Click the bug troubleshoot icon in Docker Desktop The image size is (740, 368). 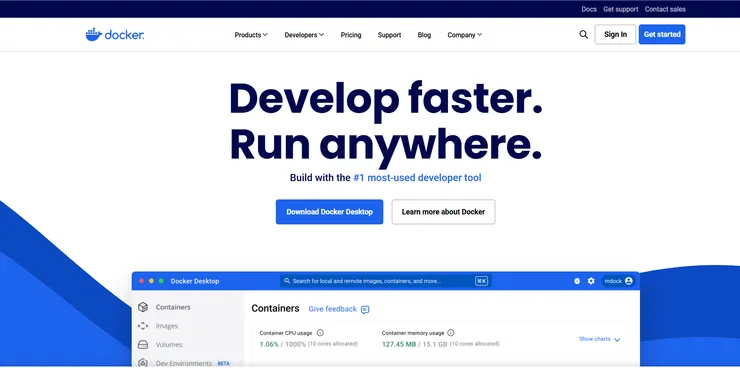[x=577, y=281]
